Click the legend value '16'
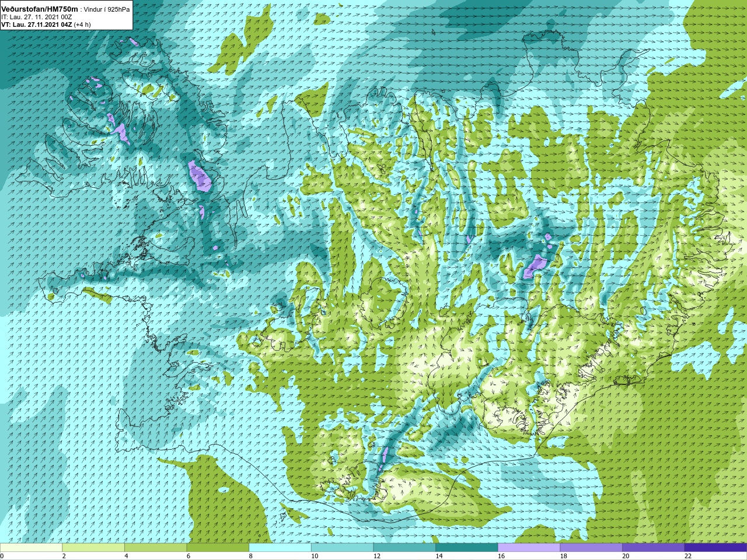Image resolution: width=747 pixels, height=560 pixels. click(x=501, y=556)
